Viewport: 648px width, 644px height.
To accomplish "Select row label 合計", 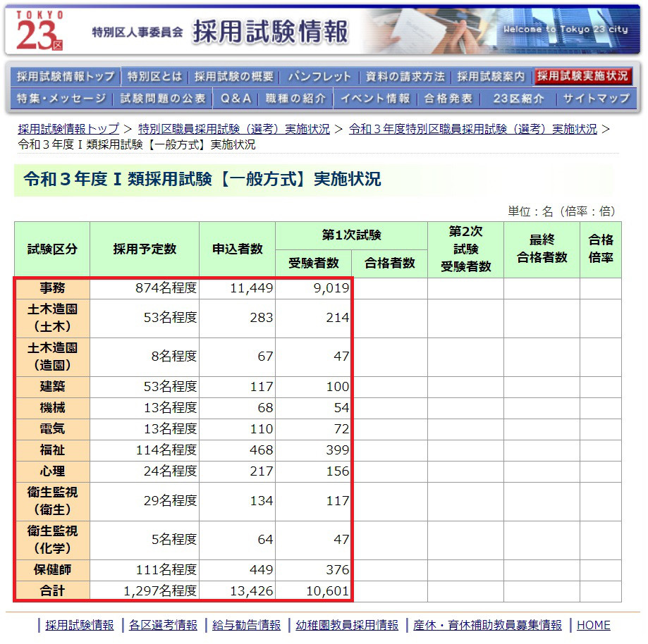I will (x=52, y=591).
